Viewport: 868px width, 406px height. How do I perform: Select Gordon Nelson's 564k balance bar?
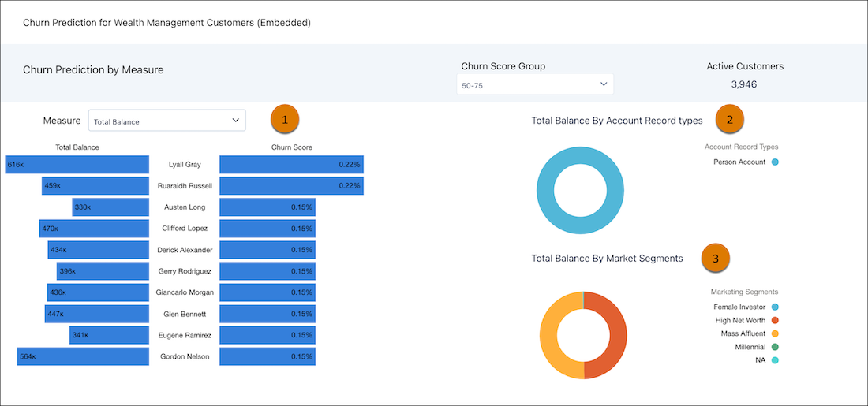pyautogui.click(x=83, y=356)
